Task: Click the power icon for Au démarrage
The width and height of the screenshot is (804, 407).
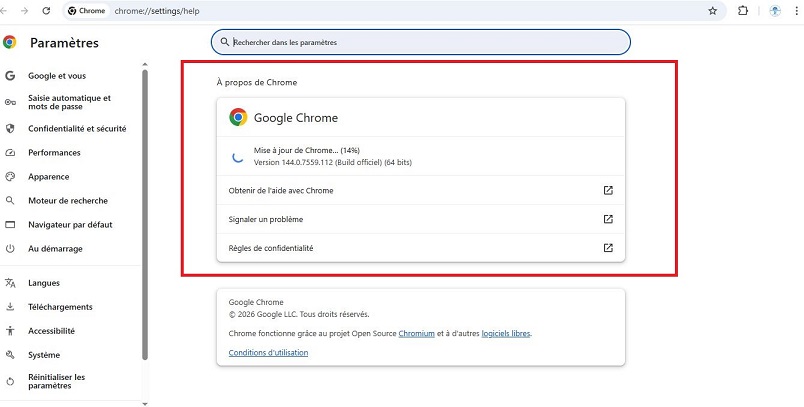Action: (10, 249)
